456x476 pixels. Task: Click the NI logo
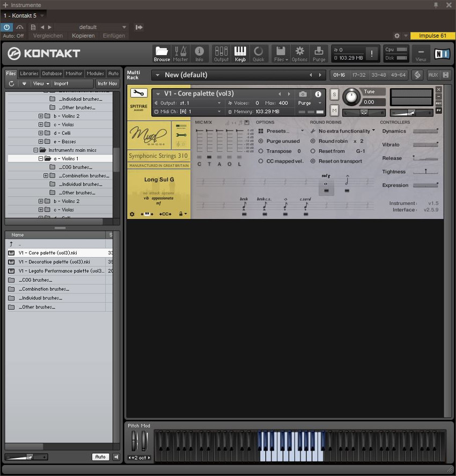click(x=442, y=54)
